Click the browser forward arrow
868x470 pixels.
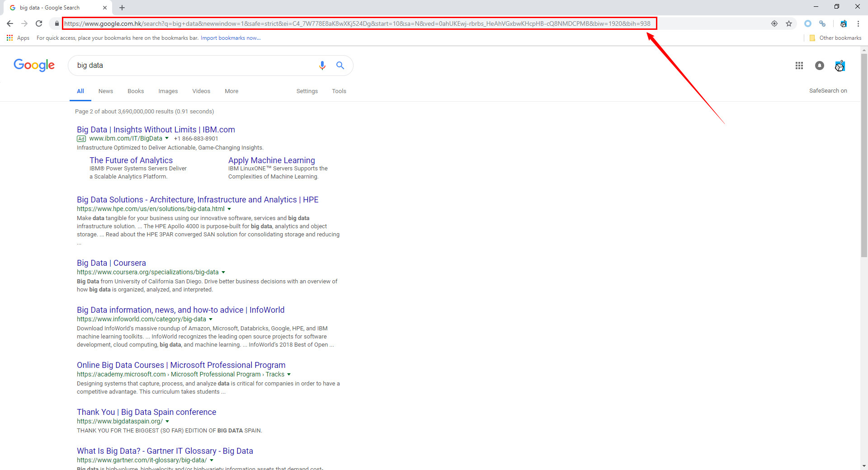(24, 23)
